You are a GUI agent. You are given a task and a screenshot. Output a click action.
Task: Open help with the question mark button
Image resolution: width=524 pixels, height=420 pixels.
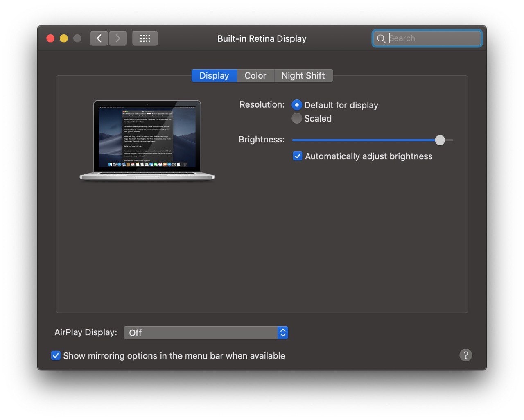(466, 355)
